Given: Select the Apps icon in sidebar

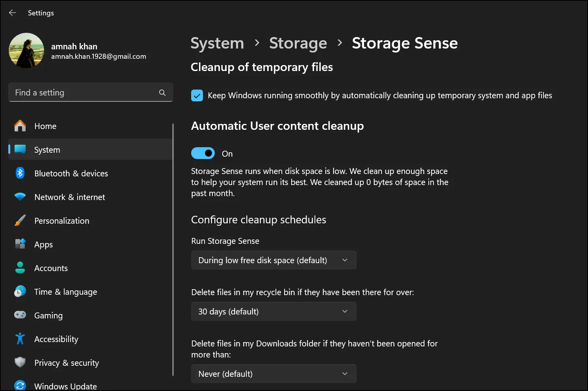Looking at the screenshot, I should 20,244.
